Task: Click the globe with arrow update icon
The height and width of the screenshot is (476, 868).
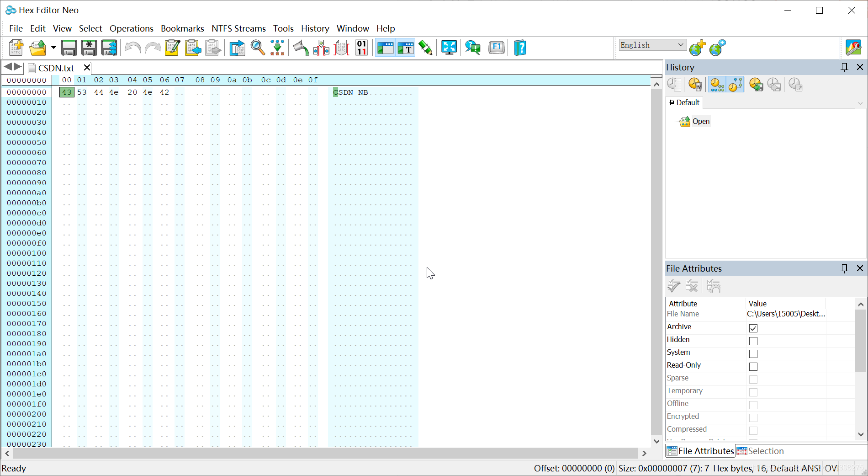Action: point(718,48)
